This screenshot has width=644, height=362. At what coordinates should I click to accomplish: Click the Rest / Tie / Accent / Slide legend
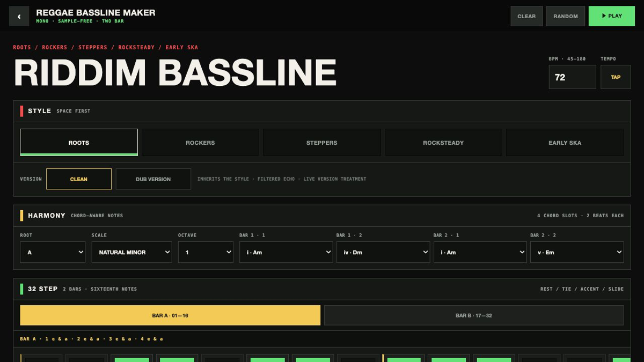(582, 289)
